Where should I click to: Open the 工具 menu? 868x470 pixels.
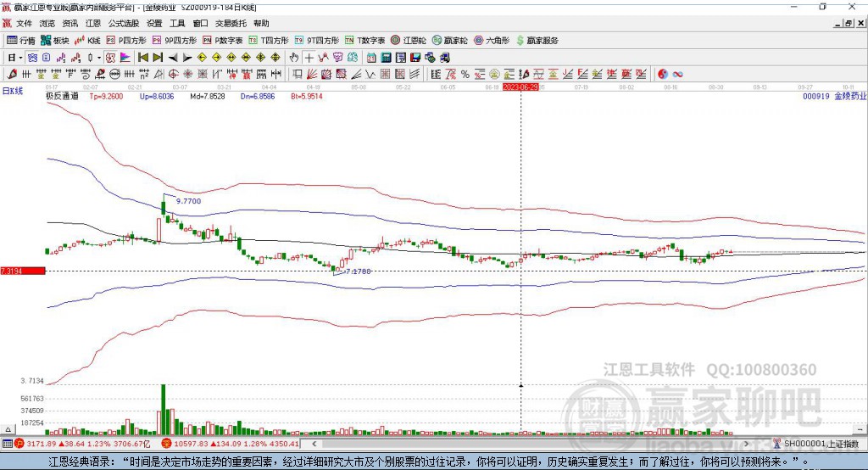click(177, 23)
